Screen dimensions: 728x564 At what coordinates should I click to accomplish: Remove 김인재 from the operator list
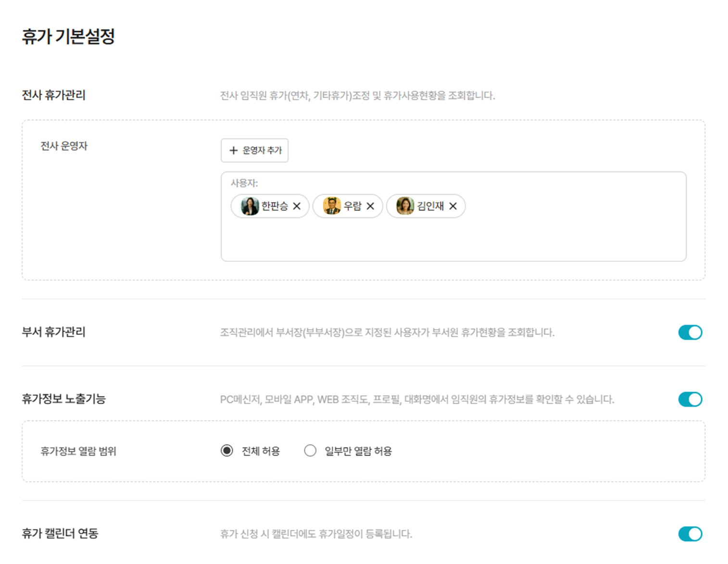[x=453, y=206]
